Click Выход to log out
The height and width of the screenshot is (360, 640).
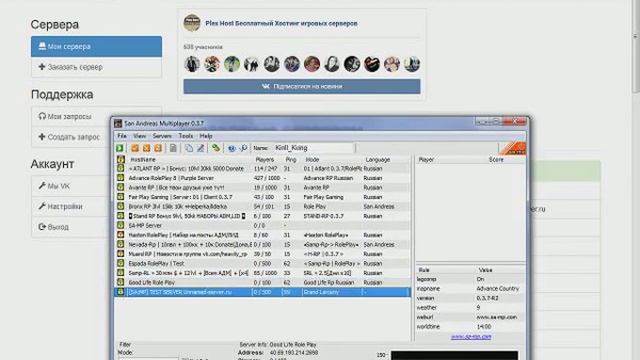tap(58, 227)
